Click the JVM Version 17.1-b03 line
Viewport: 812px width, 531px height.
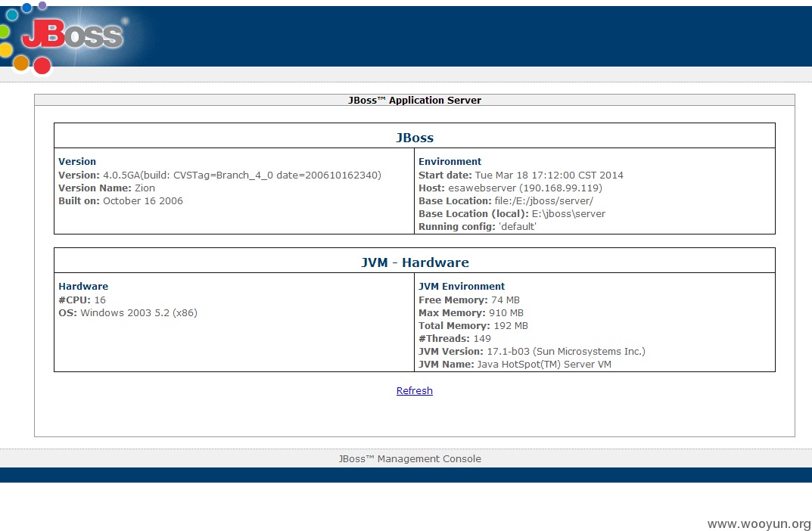532,352
